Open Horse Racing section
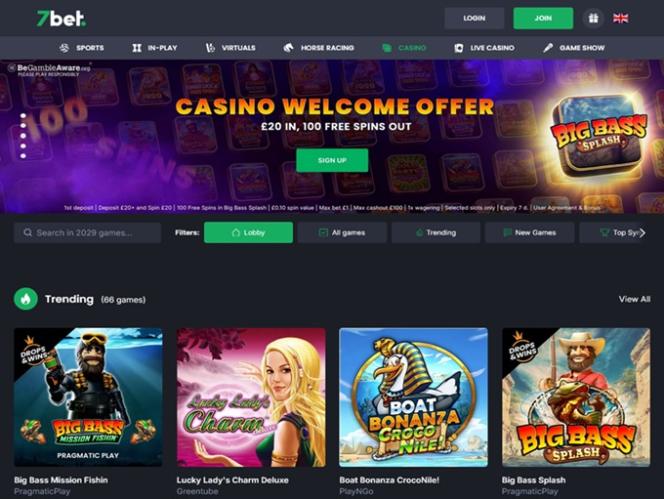This screenshot has width=664, height=499. tap(318, 48)
